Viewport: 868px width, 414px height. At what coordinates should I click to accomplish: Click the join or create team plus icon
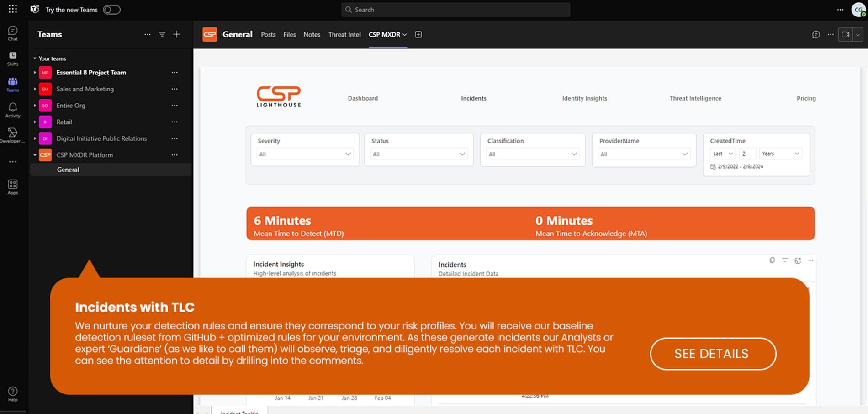[177, 34]
